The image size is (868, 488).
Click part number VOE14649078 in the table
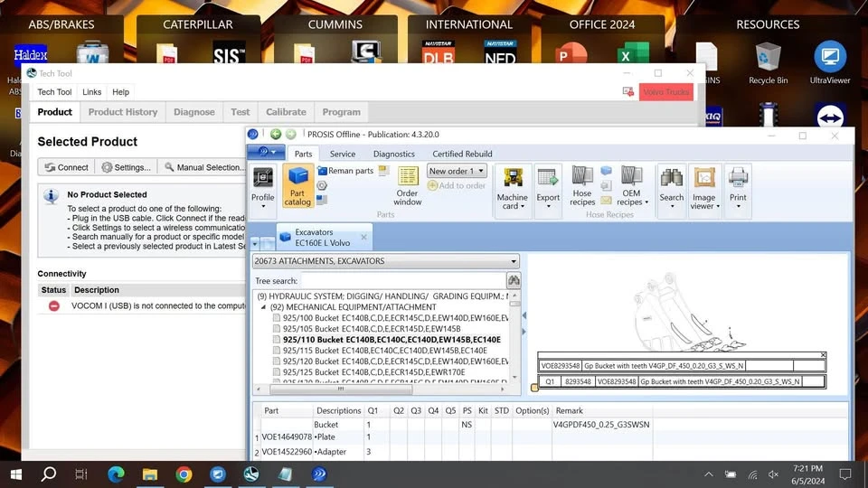coord(287,437)
